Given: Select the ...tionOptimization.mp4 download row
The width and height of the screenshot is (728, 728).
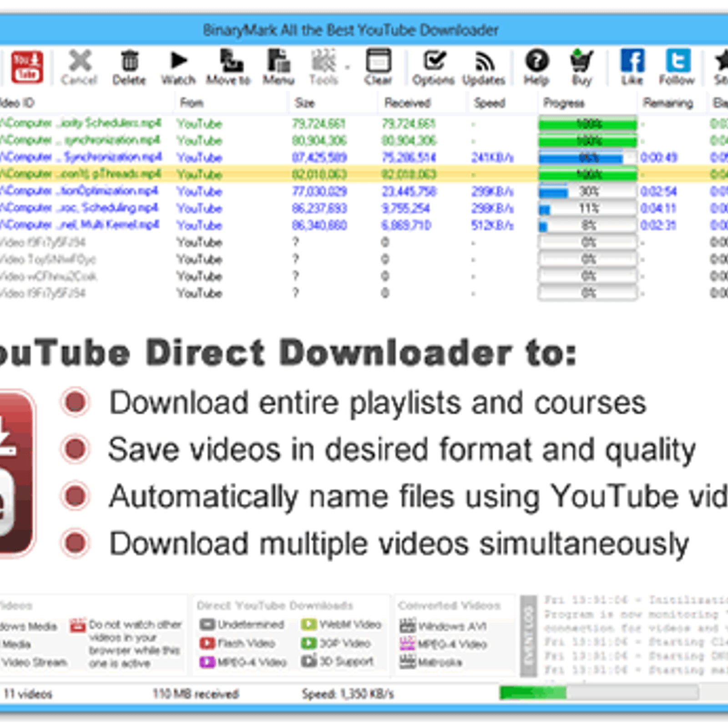Looking at the screenshot, I should click(364, 191).
